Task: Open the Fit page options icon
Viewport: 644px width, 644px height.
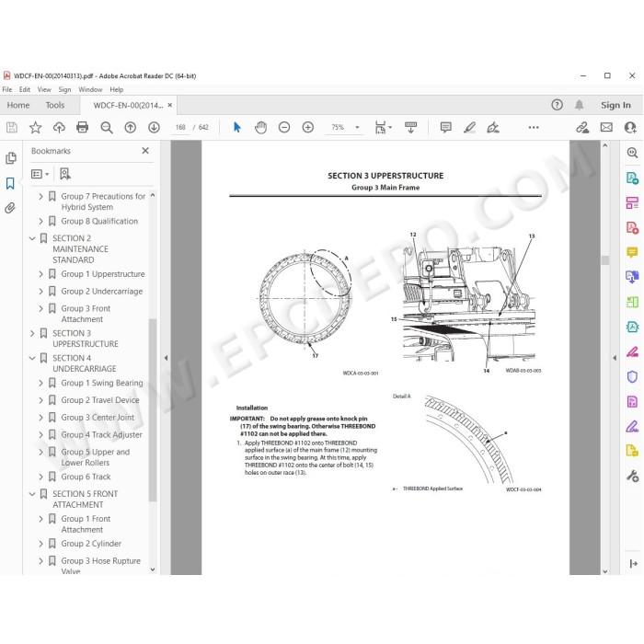Action: coord(381,127)
